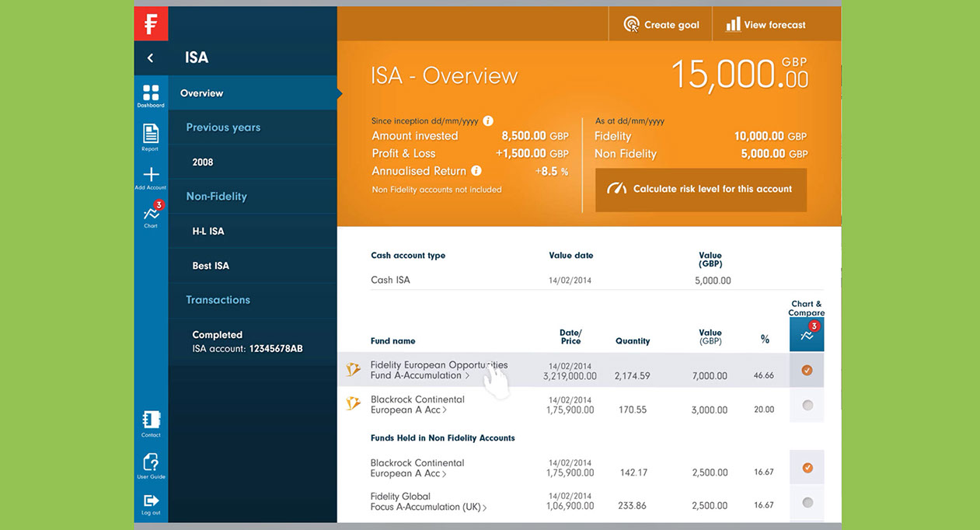This screenshot has width=980, height=530.
Task: Check Fidelity Global Focus compare checkbox
Action: (x=807, y=502)
